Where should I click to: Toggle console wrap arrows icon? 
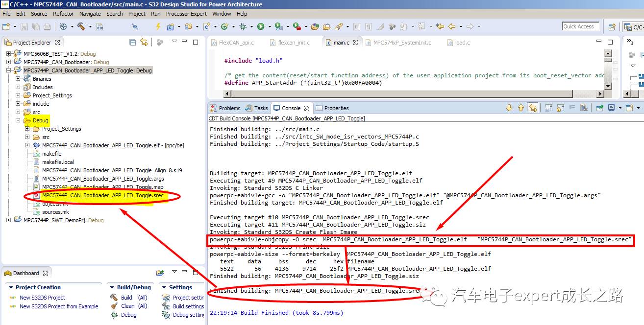533,108
